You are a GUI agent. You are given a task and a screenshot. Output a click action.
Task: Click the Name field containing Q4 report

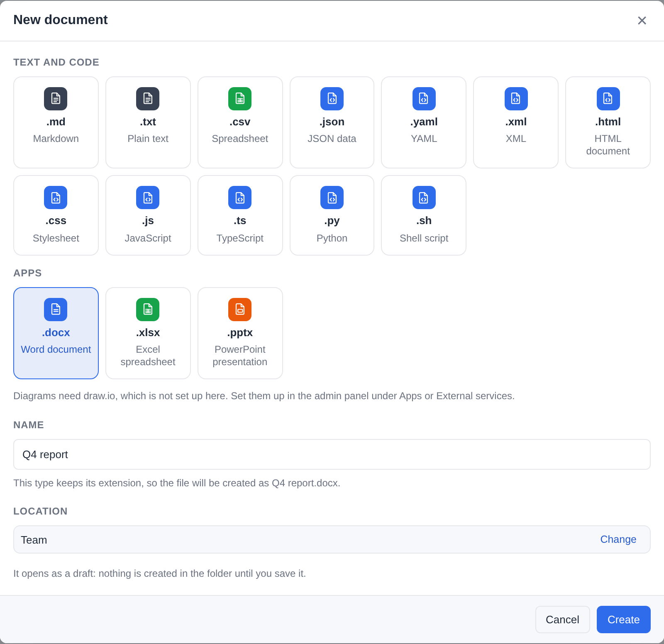332,454
